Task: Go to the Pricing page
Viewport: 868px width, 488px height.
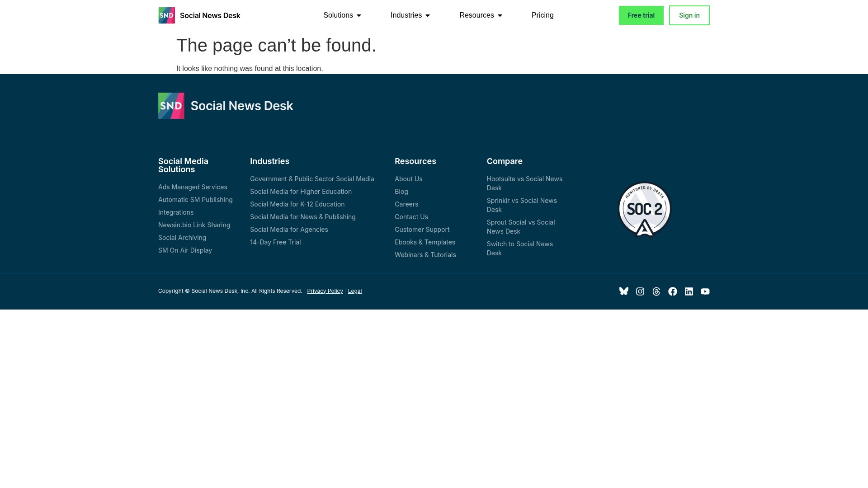Action: 542,15
